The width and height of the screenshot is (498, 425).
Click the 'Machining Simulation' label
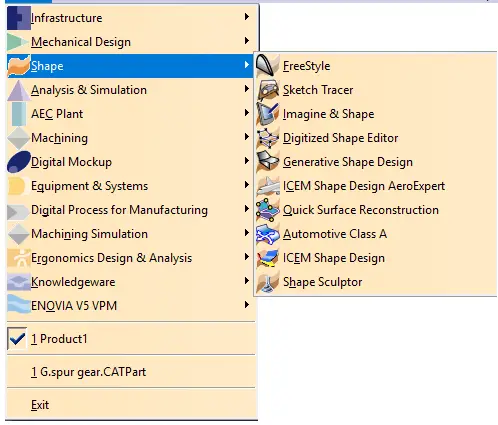89,234
